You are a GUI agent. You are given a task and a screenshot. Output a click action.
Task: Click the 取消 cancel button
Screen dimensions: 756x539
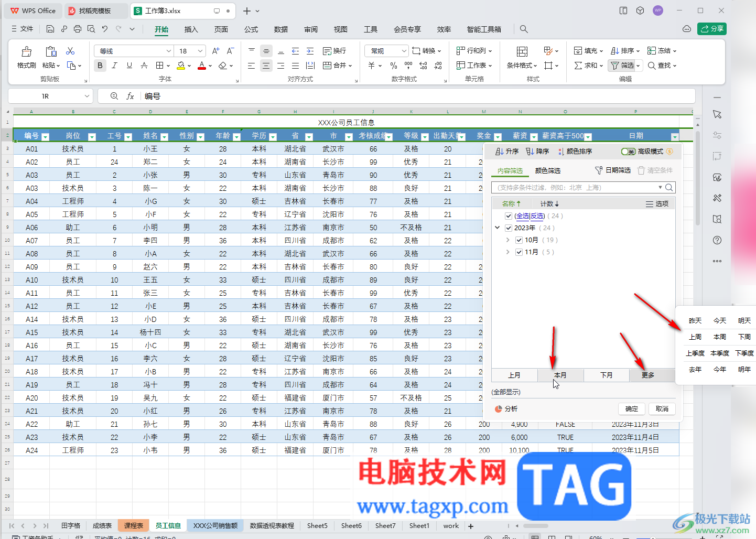[x=662, y=409]
